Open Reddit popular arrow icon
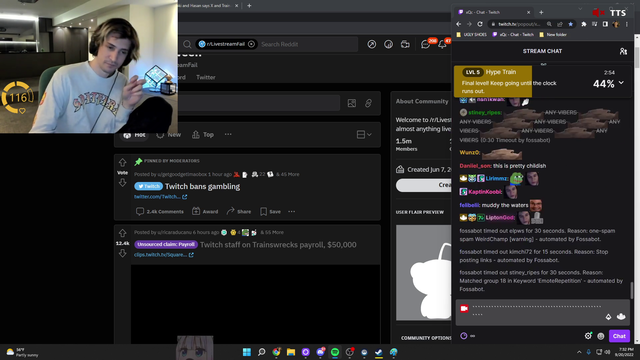 (371, 44)
